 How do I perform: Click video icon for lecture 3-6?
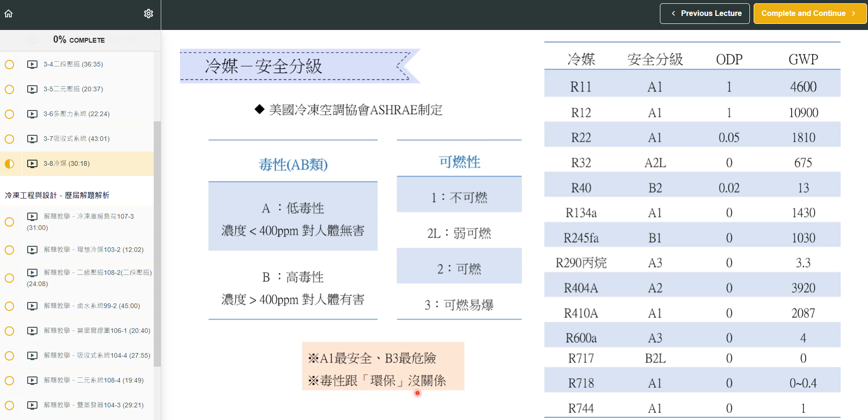[32, 114]
